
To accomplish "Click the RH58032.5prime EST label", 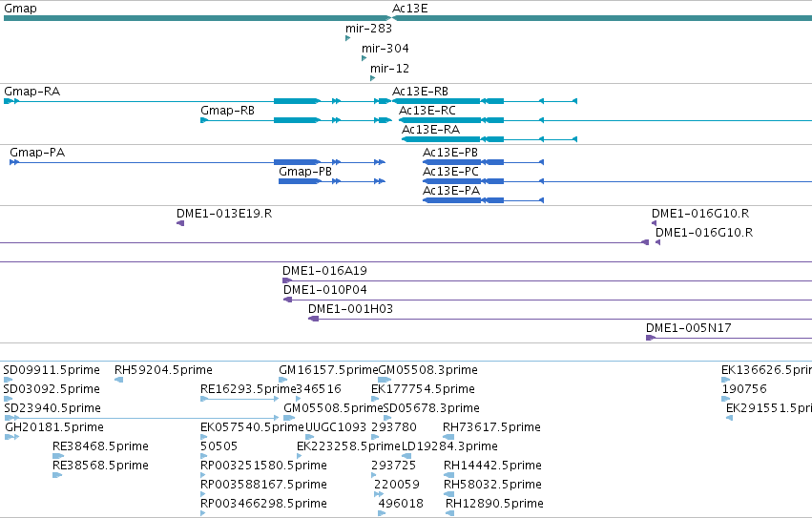I will click(493, 485).
